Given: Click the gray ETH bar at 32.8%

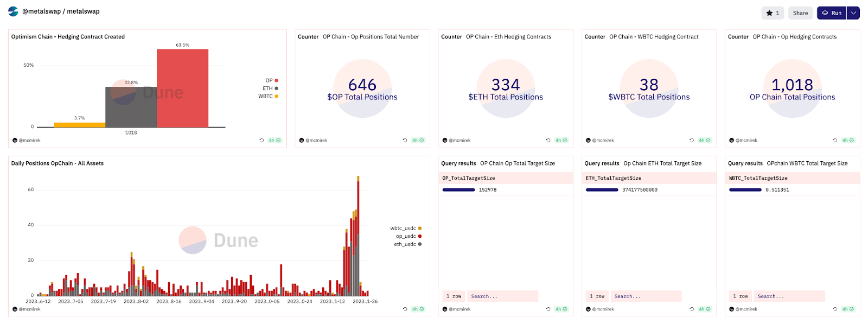Looking at the screenshot, I should coord(131,107).
